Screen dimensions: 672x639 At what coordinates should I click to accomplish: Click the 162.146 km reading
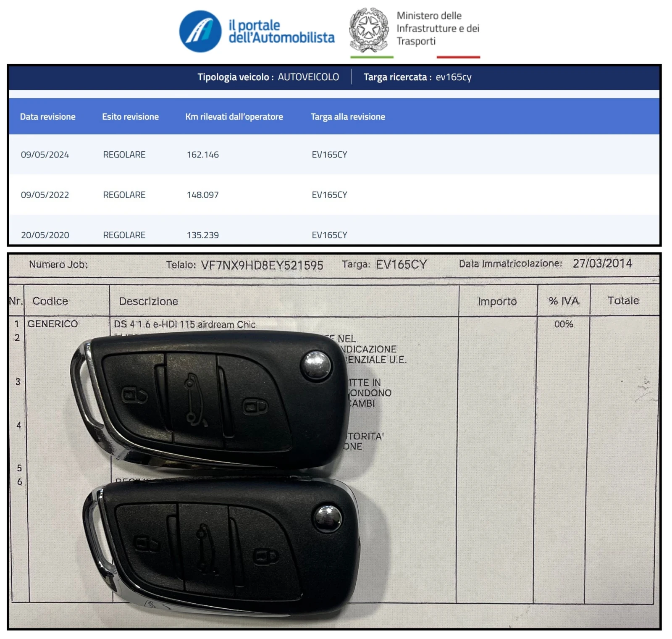pos(203,155)
